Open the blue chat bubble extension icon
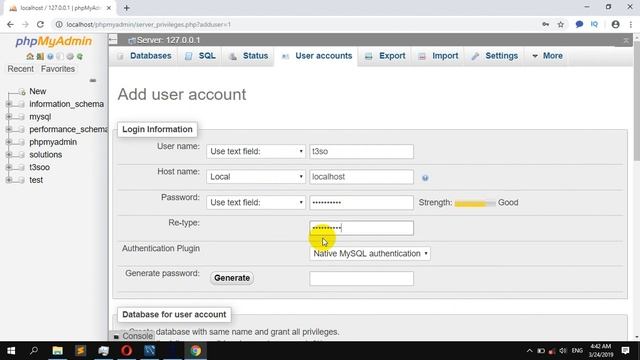 point(579,24)
